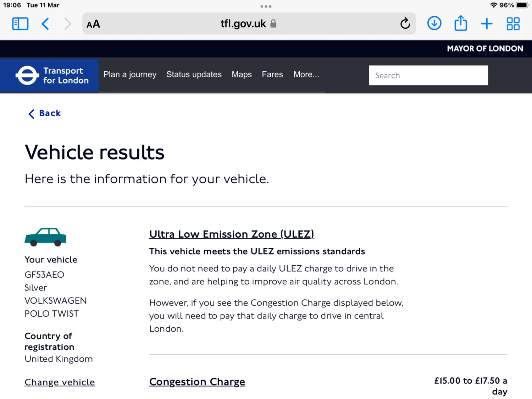Click 'Your vehicle' label
The height and width of the screenshot is (399, 532).
click(51, 260)
